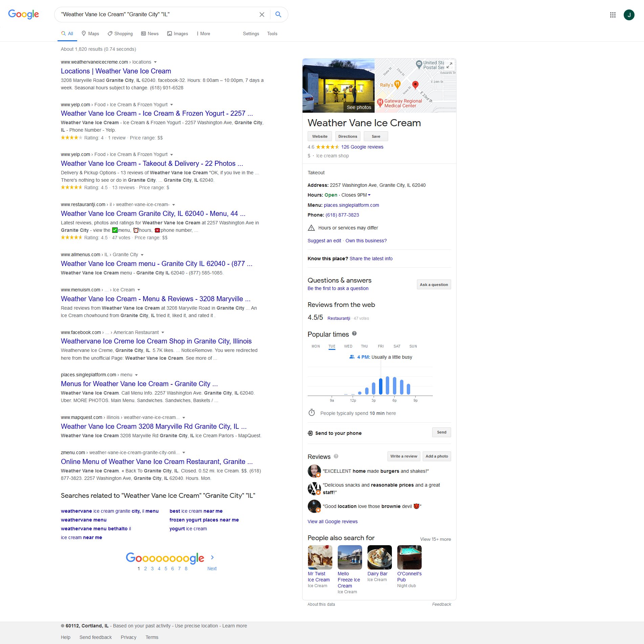Expand the hours dropdown beside Closes 9PM
The width and height of the screenshot is (644, 644).
click(369, 195)
